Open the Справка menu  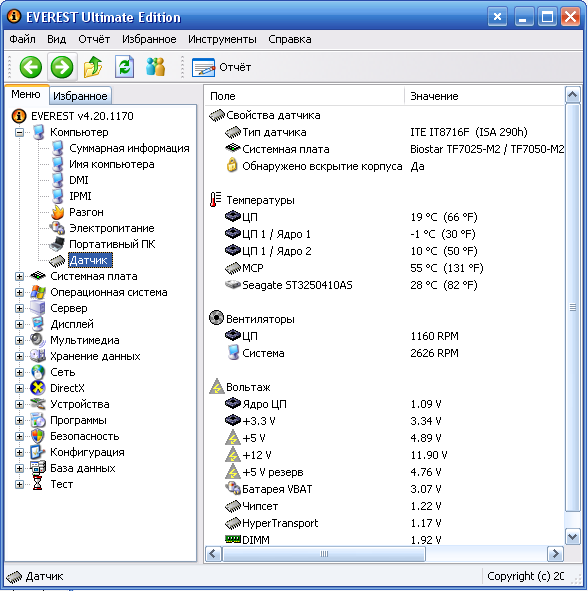click(x=289, y=39)
